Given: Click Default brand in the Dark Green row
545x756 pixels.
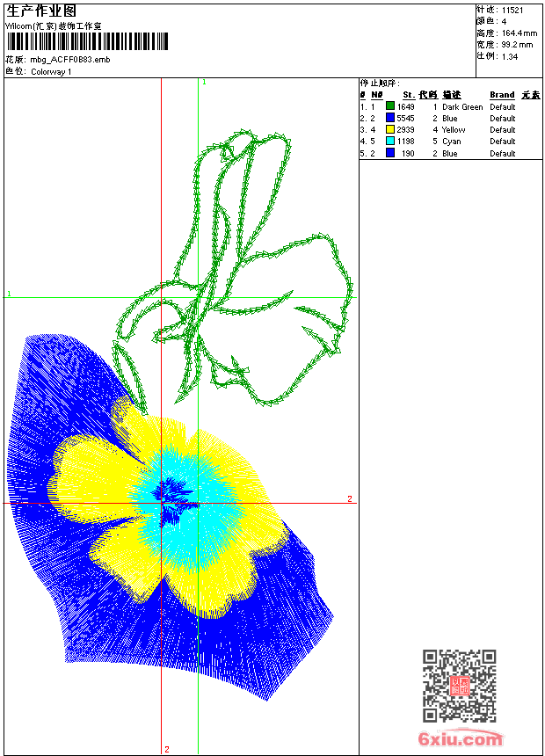Looking at the screenshot, I should click(x=503, y=107).
